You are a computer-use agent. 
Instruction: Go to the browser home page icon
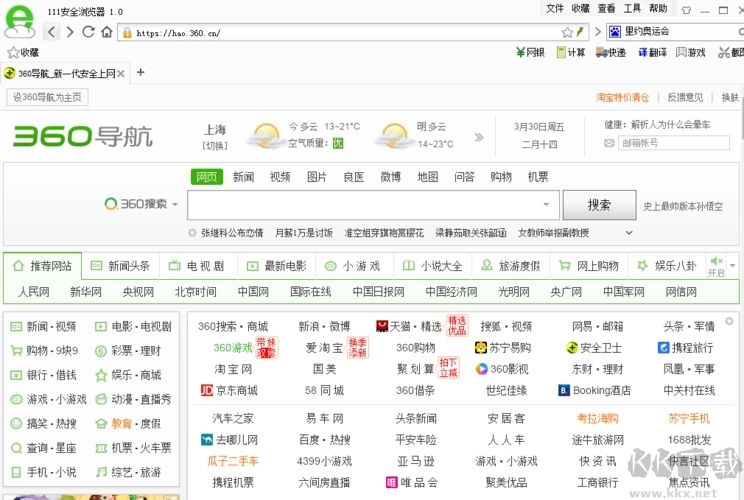pyautogui.click(x=106, y=32)
